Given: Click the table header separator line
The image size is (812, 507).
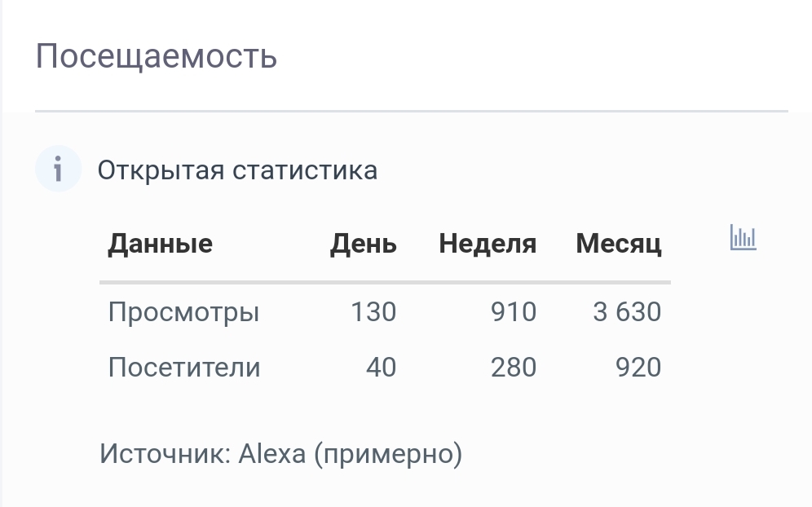Looking at the screenshot, I should (386, 282).
